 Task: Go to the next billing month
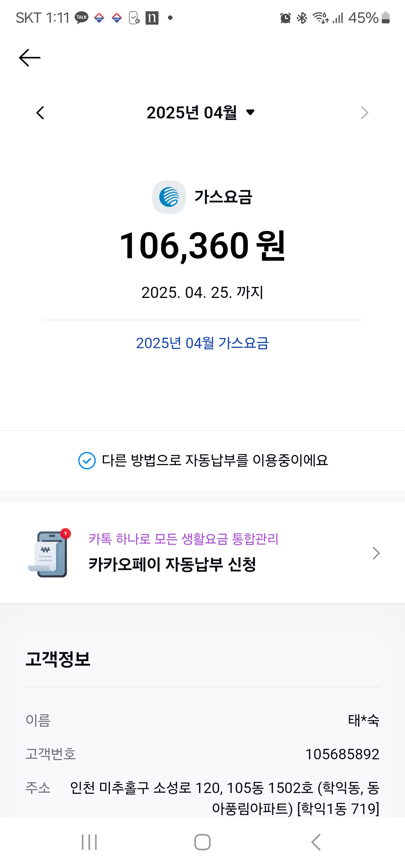click(x=364, y=113)
